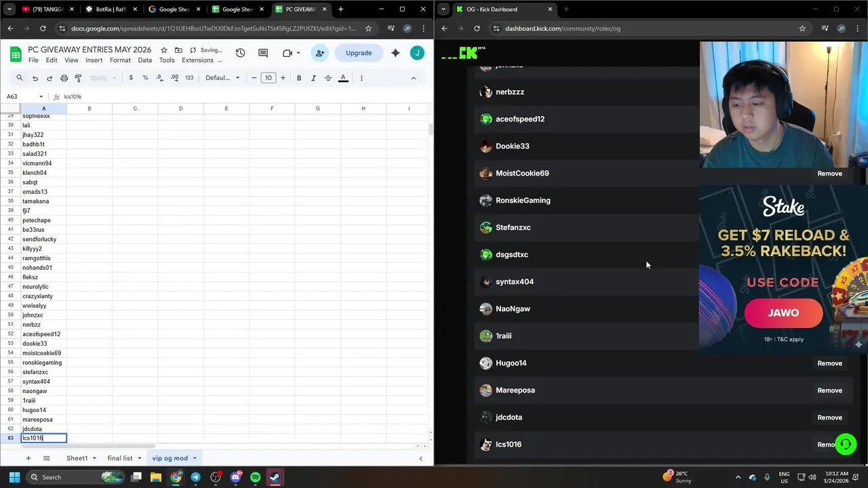
Task: Show side panel chevron at bottom right of Sheets
Action: 420,459
